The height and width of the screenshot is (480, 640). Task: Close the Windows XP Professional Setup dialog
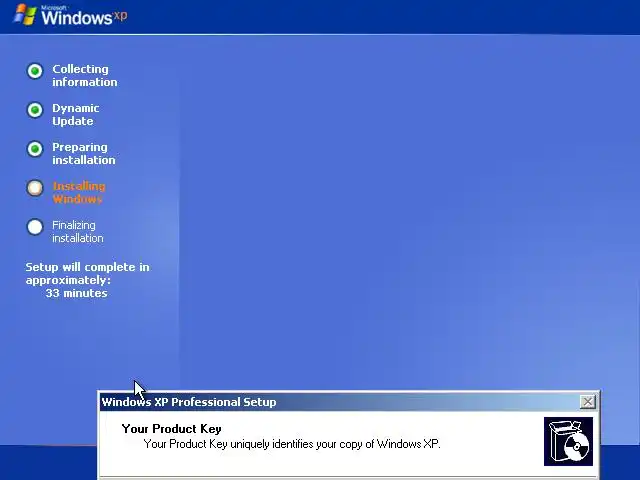click(587, 402)
